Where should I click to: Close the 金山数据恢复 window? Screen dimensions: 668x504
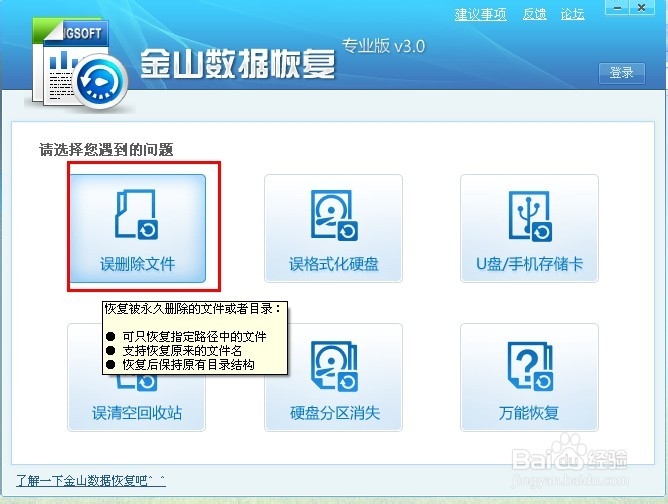pos(642,8)
